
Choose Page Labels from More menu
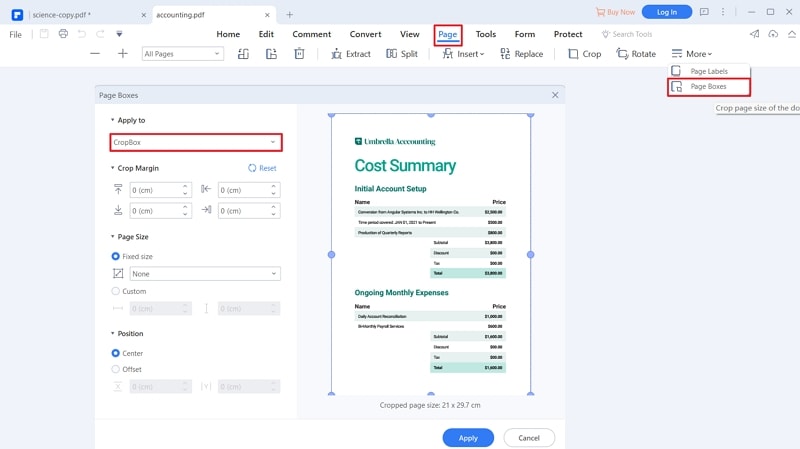(x=709, y=71)
